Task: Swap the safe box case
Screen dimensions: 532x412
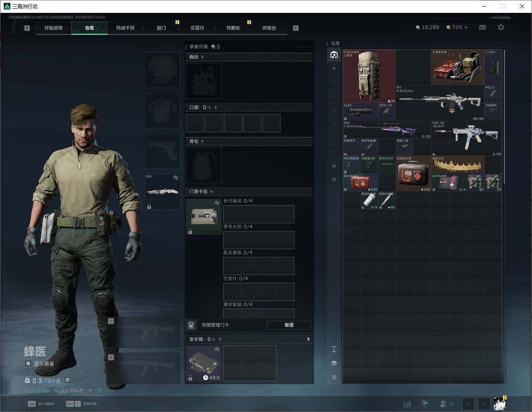Action: [217, 349]
